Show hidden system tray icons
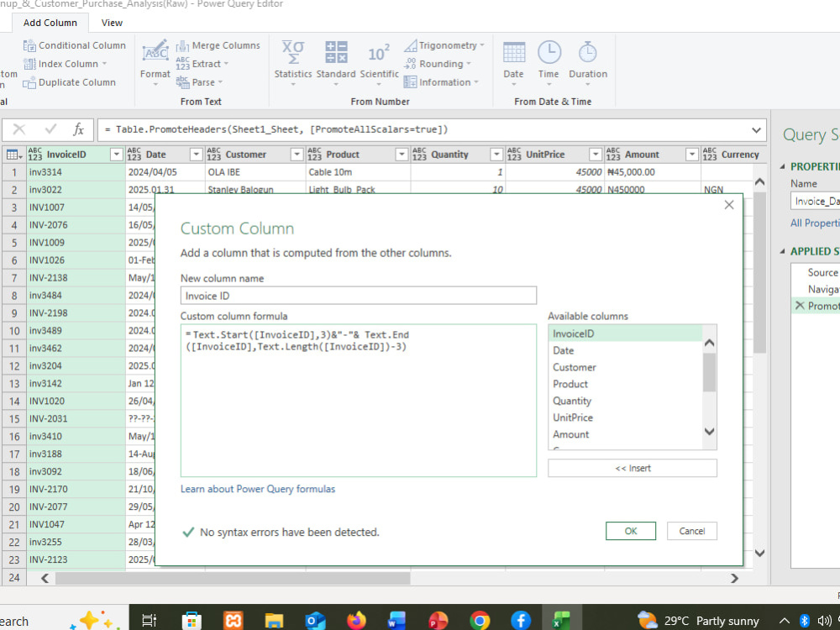The image size is (840, 630). click(784, 621)
